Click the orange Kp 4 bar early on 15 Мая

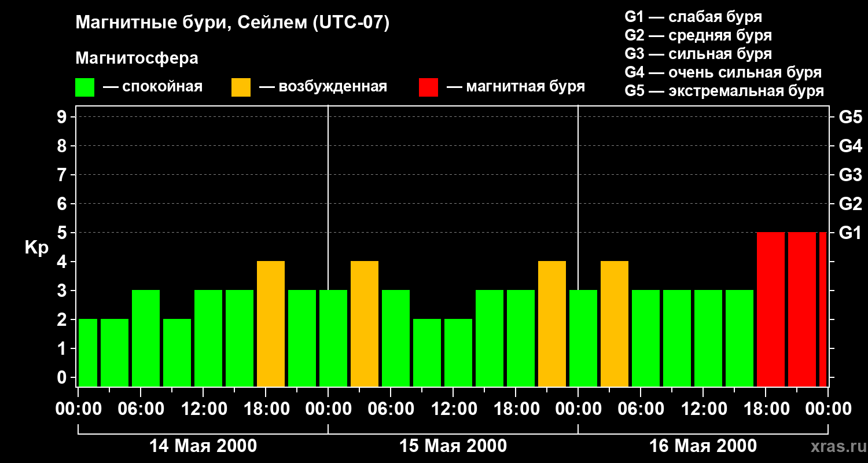365,324
